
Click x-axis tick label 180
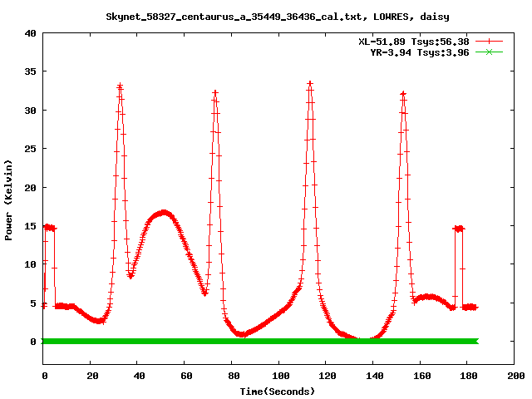point(469,376)
